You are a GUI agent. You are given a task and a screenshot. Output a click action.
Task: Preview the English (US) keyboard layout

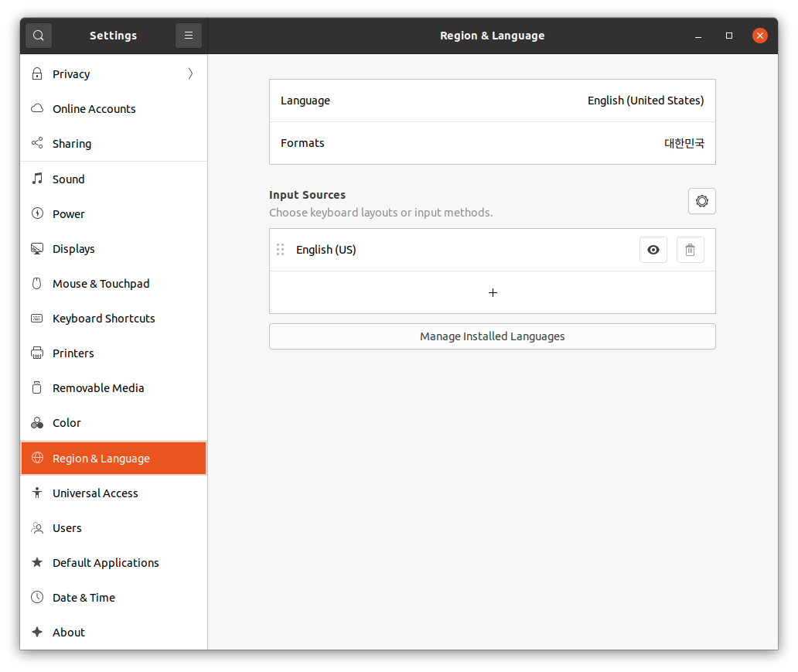[x=653, y=250]
